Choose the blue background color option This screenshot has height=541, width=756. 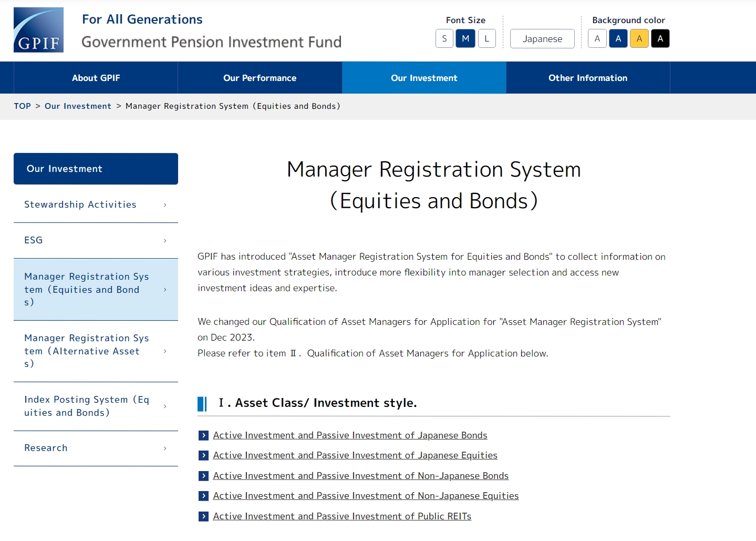coord(618,38)
